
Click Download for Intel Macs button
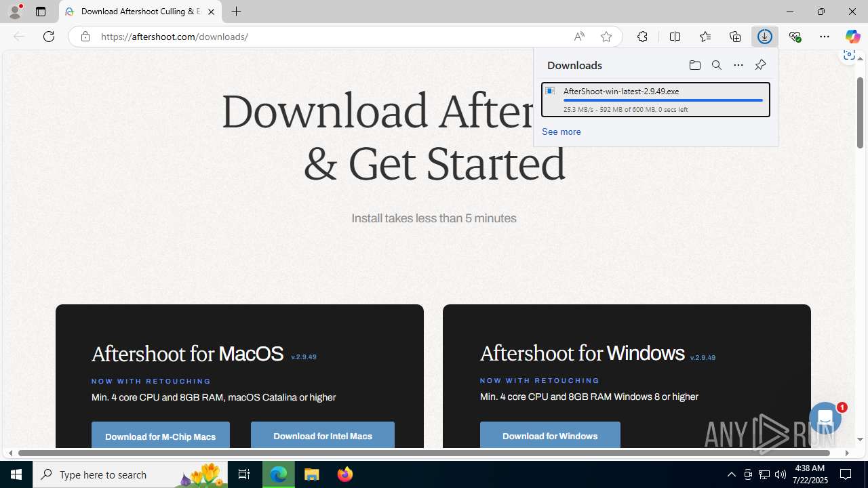coord(323,435)
